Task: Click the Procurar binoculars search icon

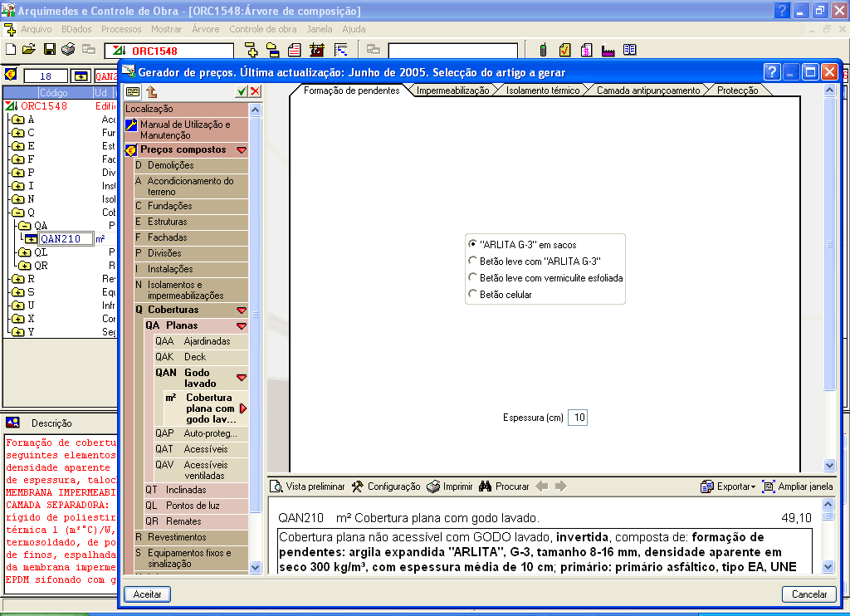Action: (x=486, y=486)
